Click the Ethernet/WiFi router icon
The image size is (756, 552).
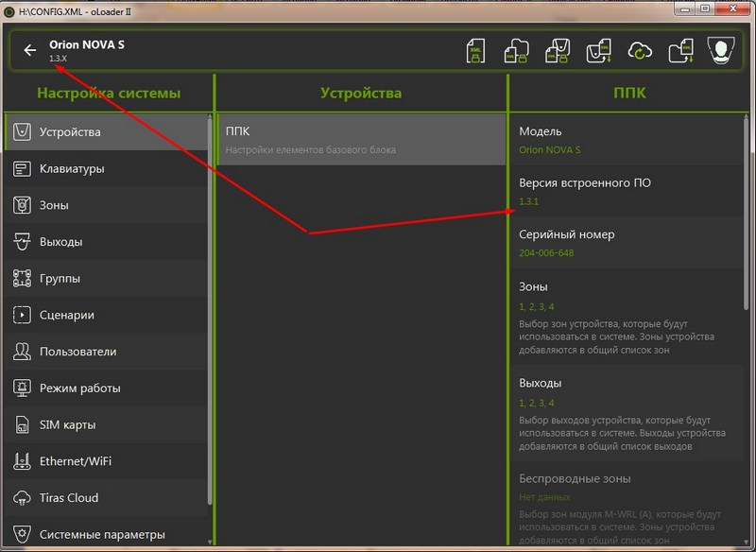click(x=22, y=461)
